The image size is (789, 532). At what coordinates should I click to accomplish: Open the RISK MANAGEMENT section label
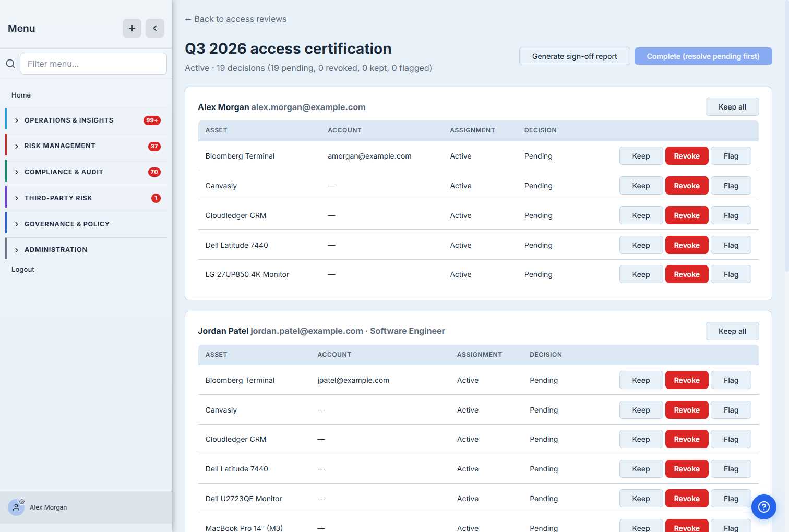pos(60,146)
